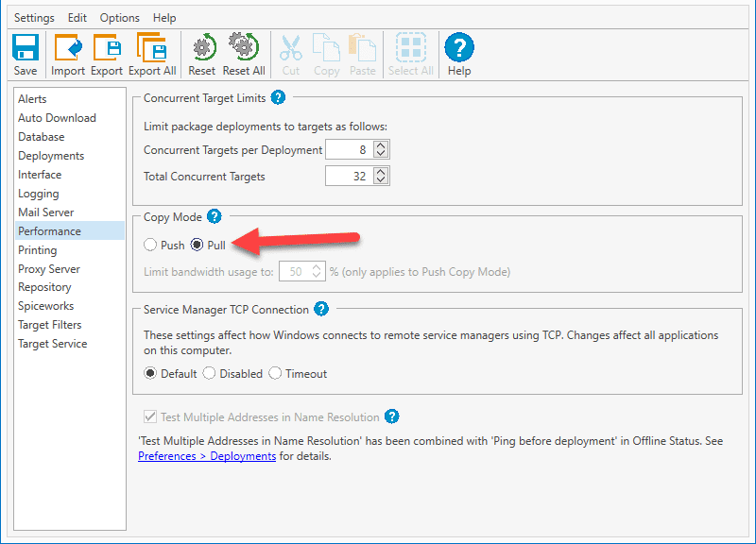Open help for Concurrent Target Limits
756x544 pixels.
point(278,97)
